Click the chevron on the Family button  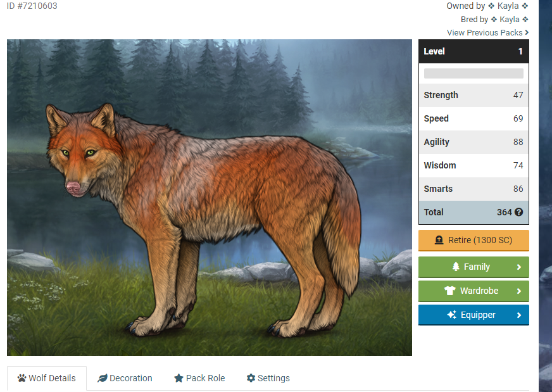coord(519,267)
